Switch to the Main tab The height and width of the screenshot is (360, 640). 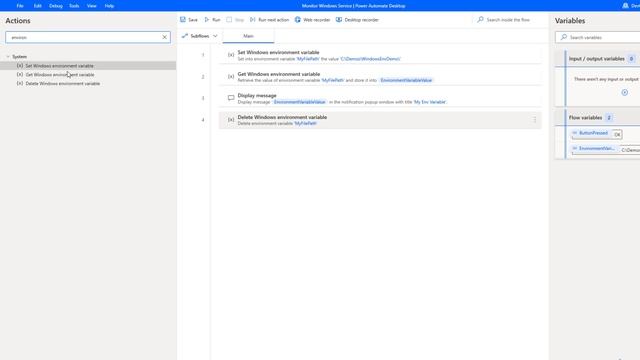248,36
